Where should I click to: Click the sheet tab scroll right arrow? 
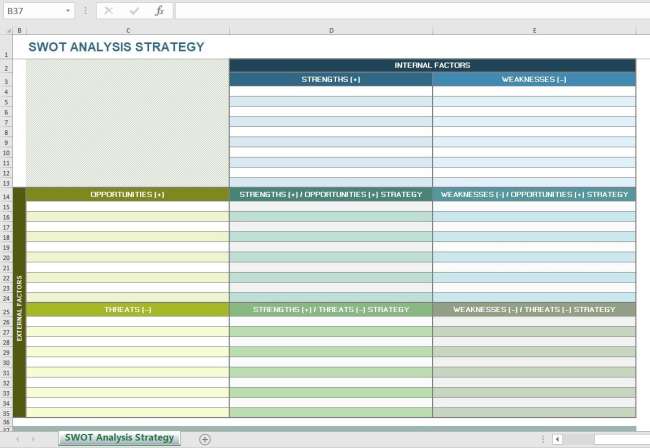pyautogui.click(x=34, y=439)
